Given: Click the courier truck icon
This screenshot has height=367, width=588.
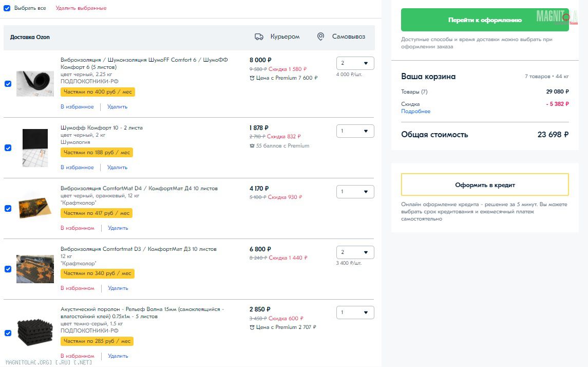Looking at the screenshot, I should tap(259, 37).
